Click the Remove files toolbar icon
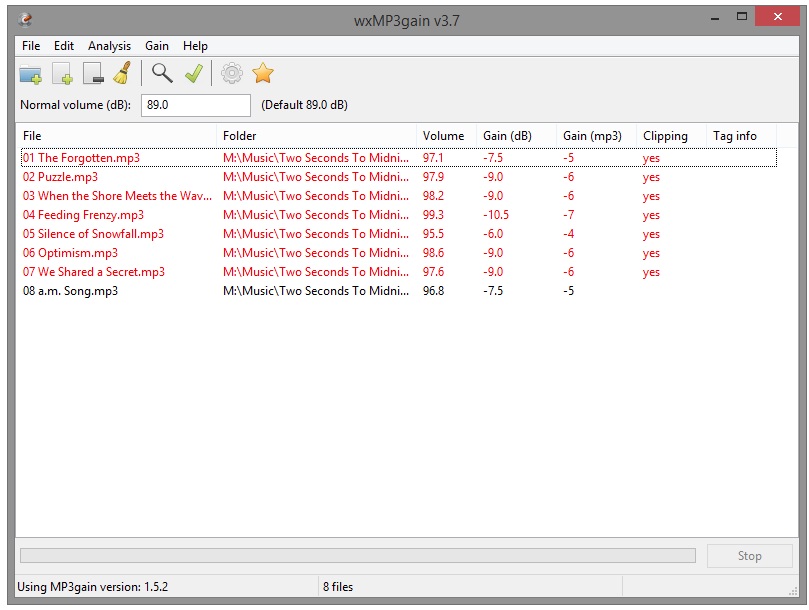This screenshot has width=809, height=610. 93,74
